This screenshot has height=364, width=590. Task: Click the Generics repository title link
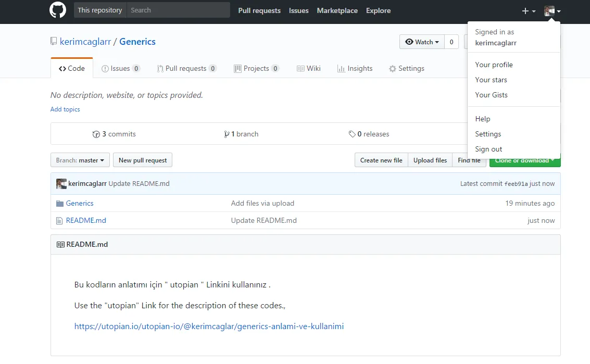click(x=137, y=42)
